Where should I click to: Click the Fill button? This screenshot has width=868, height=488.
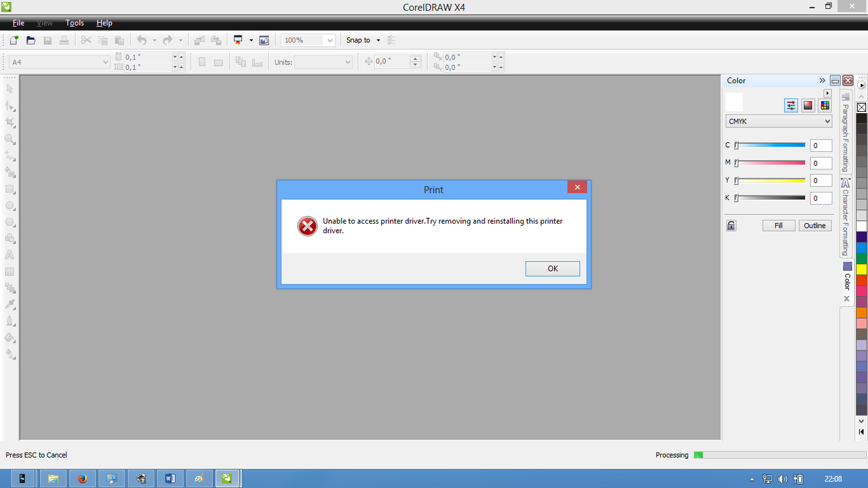coord(778,226)
